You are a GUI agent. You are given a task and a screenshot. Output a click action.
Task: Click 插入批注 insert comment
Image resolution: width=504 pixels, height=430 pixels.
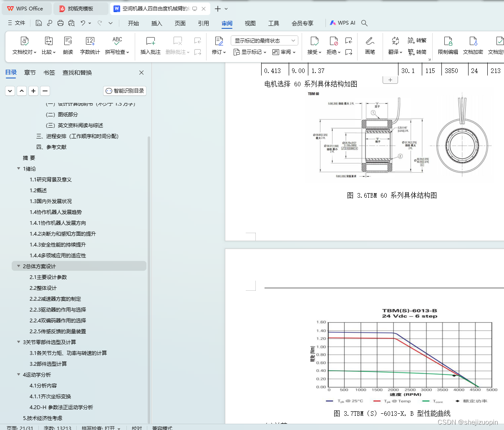[x=151, y=45]
